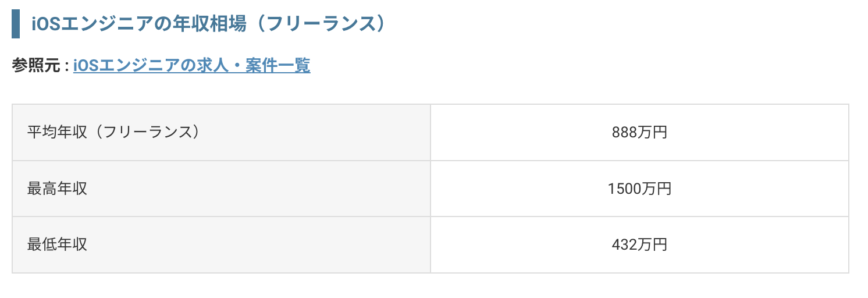This screenshot has width=868, height=298.
Task: Click the 平均年収(フリーランス) row label cell
Action: [221, 133]
